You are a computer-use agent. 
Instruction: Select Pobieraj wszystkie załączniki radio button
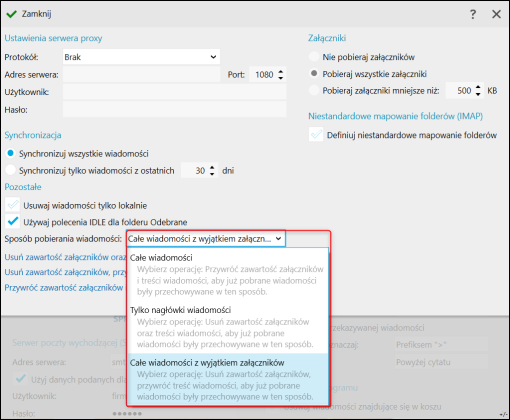(314, 73)
